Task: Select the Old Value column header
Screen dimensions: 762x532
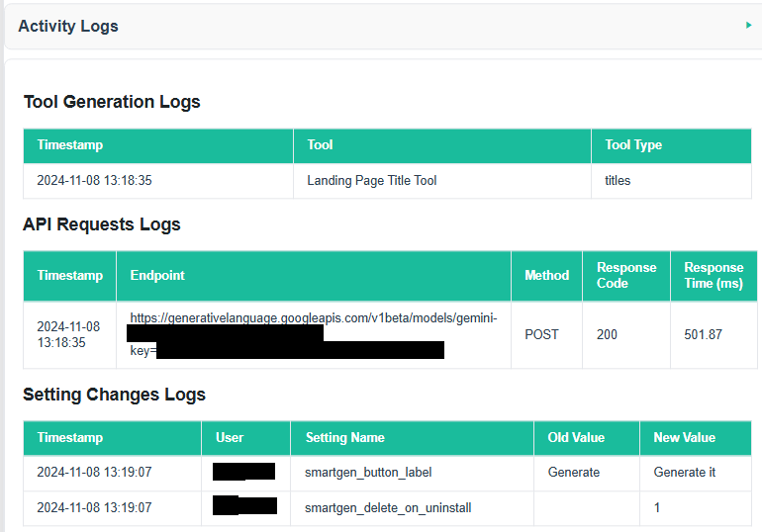Action: coord(587,438)
